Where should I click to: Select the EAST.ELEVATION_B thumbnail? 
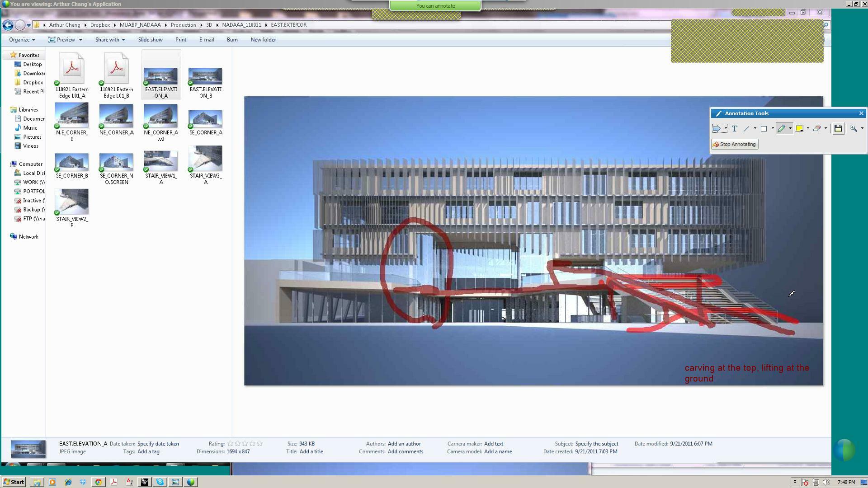tap(205, 82)
